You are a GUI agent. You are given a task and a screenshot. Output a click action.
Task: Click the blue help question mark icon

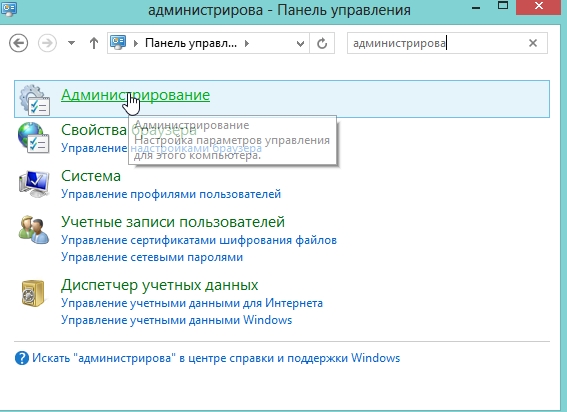[22, 358]
